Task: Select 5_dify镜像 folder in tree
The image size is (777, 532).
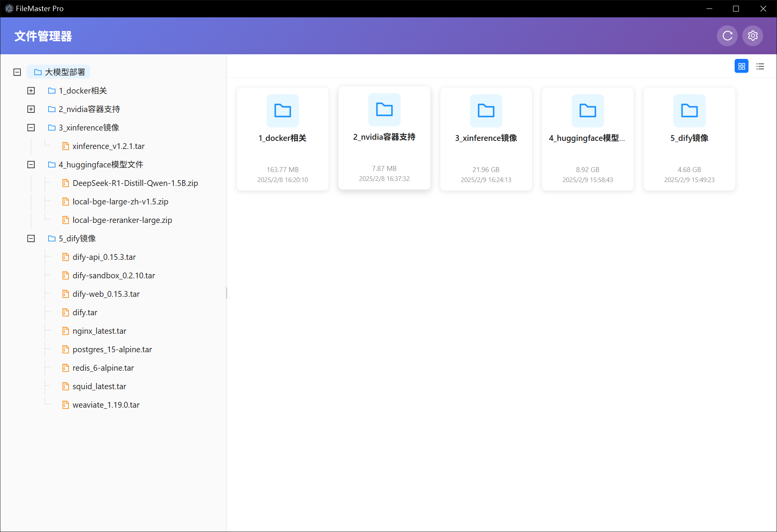Action: (72, 238)
